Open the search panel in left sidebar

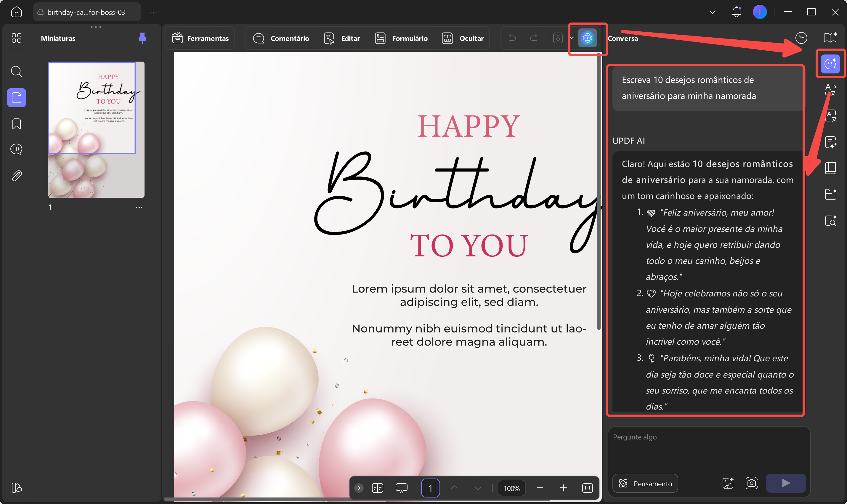[16, 71]
